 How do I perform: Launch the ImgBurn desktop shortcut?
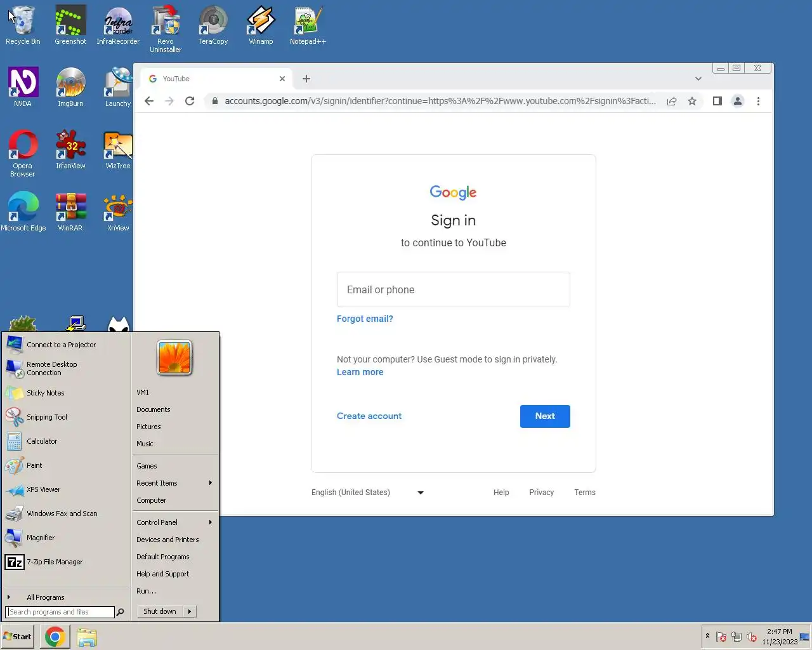tap(70, 87)
